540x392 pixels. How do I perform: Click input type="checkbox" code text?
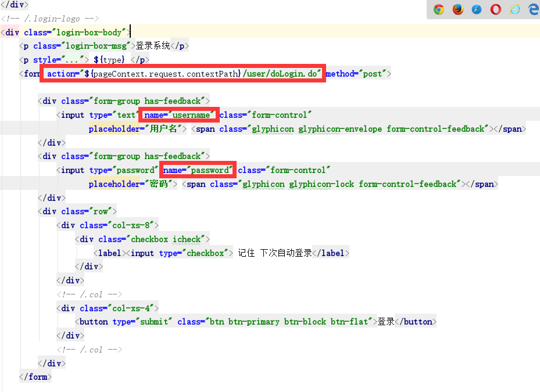click(x=180, y=253)
